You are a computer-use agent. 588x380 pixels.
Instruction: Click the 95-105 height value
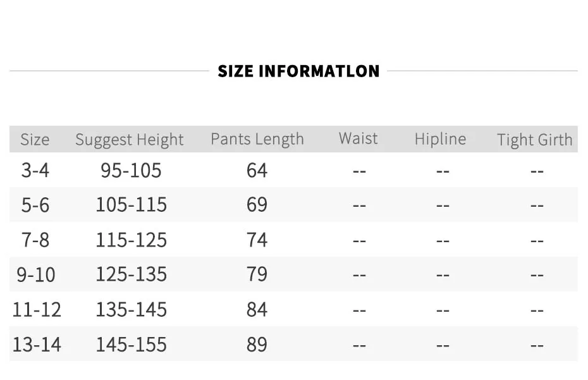(131, 170)
